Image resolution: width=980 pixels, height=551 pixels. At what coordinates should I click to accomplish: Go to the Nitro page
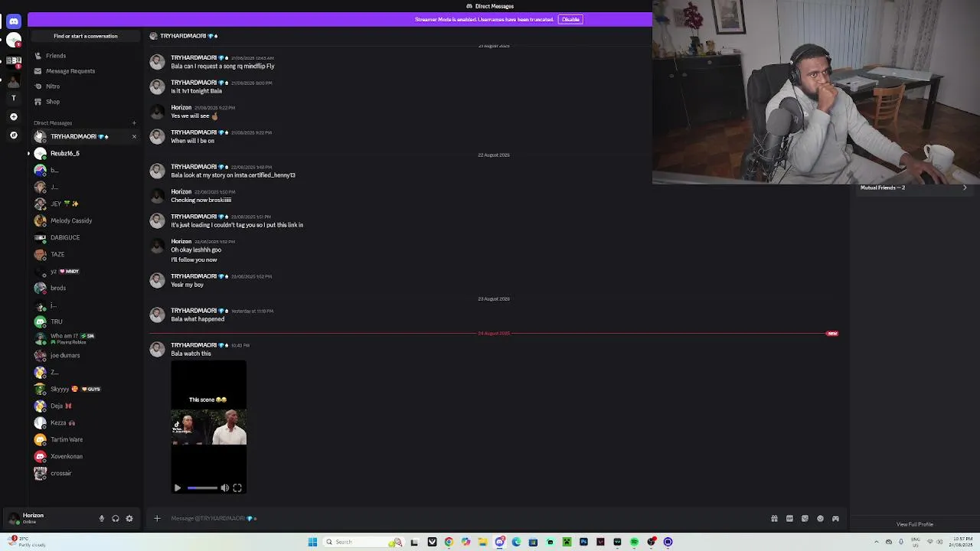pyautogui.click(x=84, y=86)
